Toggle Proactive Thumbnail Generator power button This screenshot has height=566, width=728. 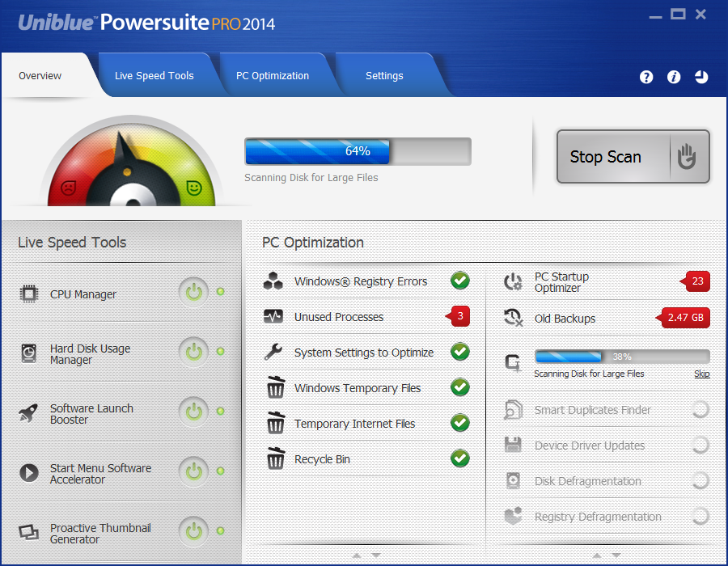193,532
